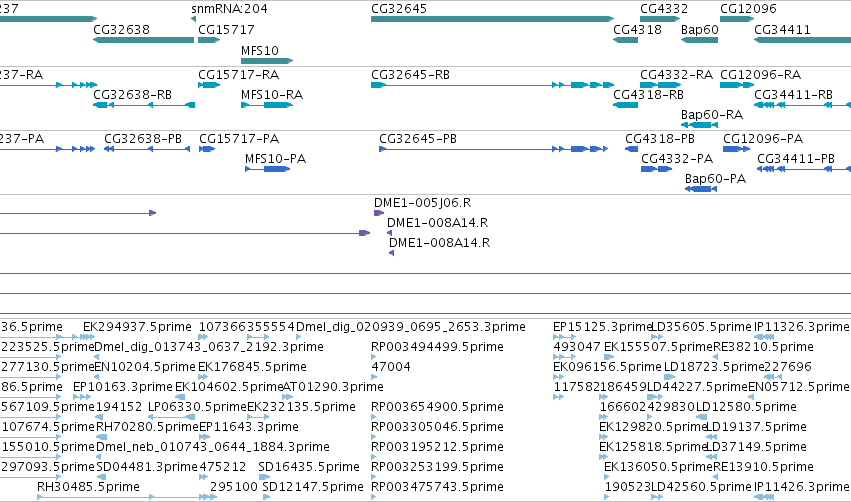This screenshot has width=851, height=502.
Task: Click the RE38210.5prime EST label
Action: click(x=763, y=346)
